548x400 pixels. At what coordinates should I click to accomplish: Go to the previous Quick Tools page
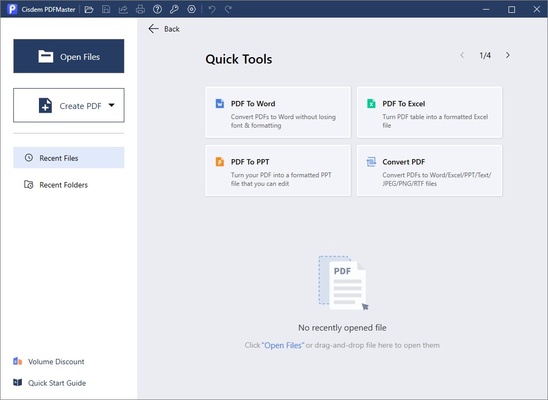pos(462,55)
